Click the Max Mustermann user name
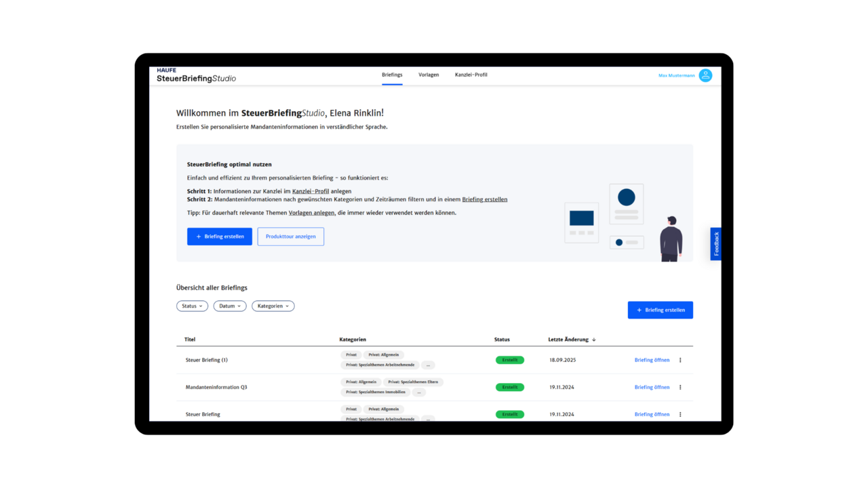The height and width of the screenshot is (488, 868). (676, 75)
